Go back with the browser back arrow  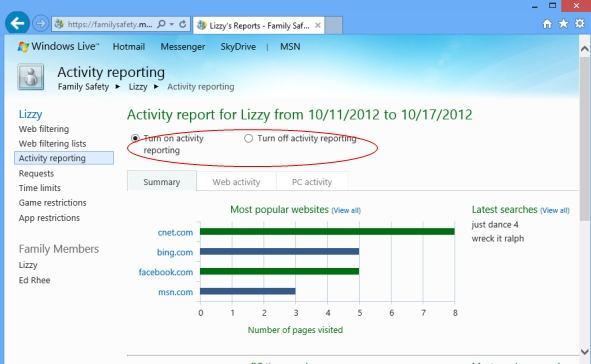click(x=17, y=23)
